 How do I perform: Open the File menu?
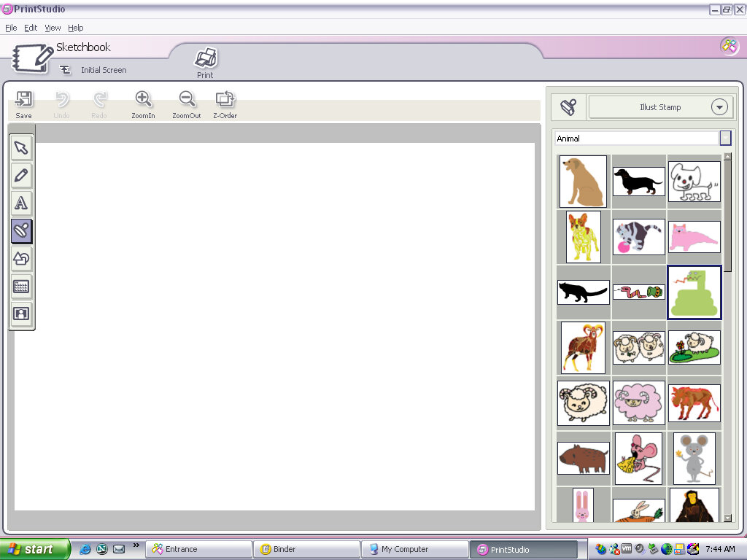11,28
